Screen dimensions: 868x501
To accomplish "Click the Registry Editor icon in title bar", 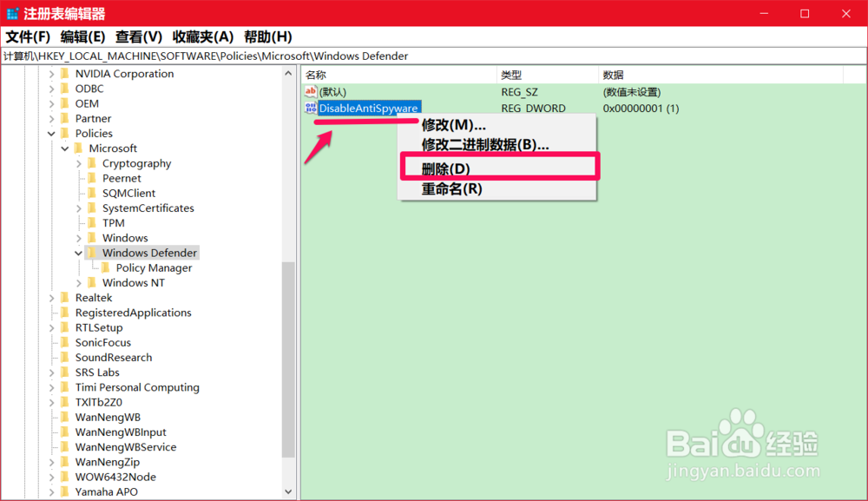I will (x=12, y=13).
